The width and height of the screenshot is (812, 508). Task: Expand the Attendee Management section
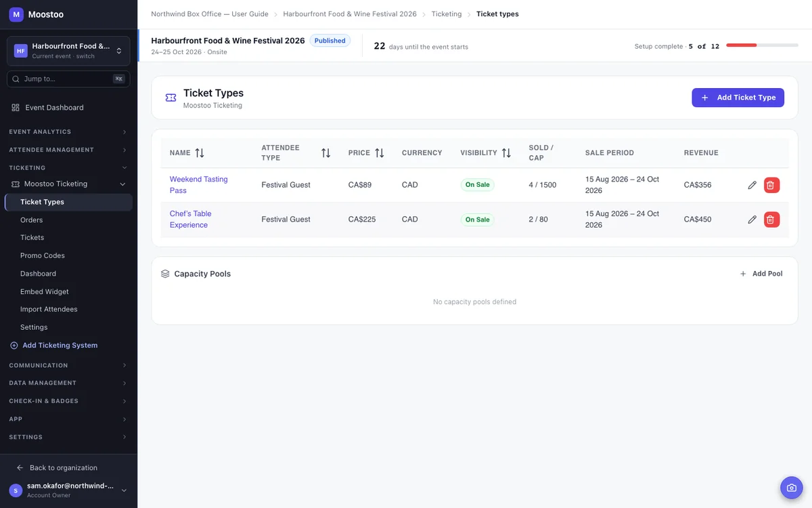(68, 150)
